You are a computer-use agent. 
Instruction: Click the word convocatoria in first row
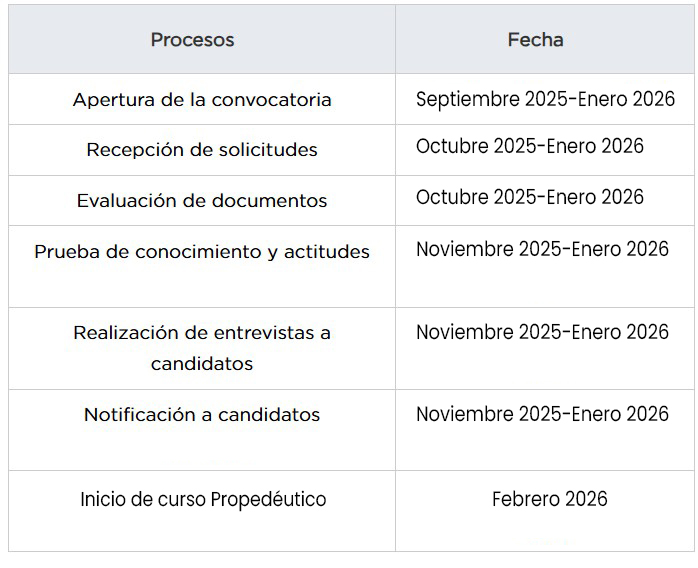272,100
